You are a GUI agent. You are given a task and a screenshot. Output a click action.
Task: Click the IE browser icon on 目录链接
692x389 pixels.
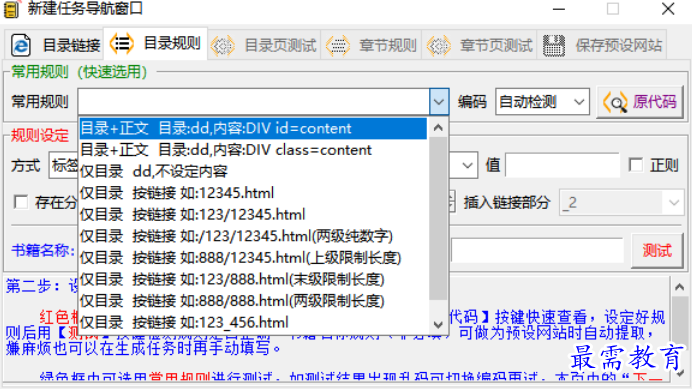tap(21, 45)
